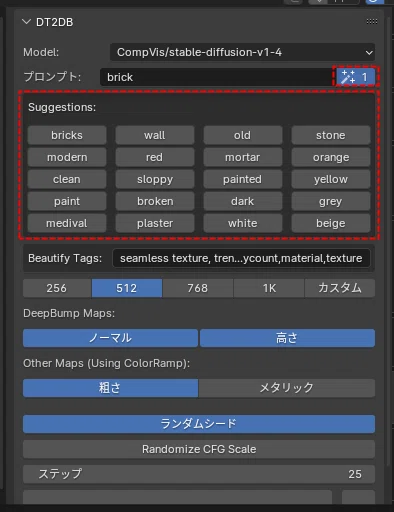Choose the 'clean' suggestion tag
394x512 pixels.
(67, 179)
